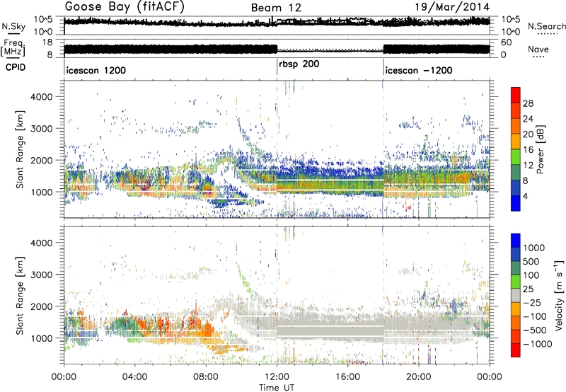Click the "Power [dB]" color bar title
This screenshot has height=392, width=566.
coord(541,149)
